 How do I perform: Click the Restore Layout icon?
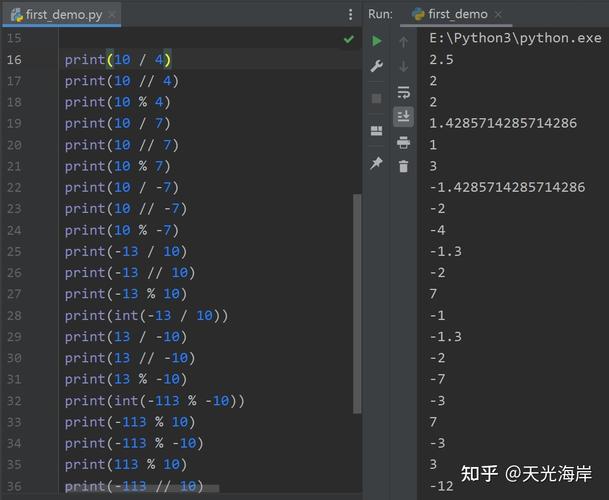[x=376, y=131]
